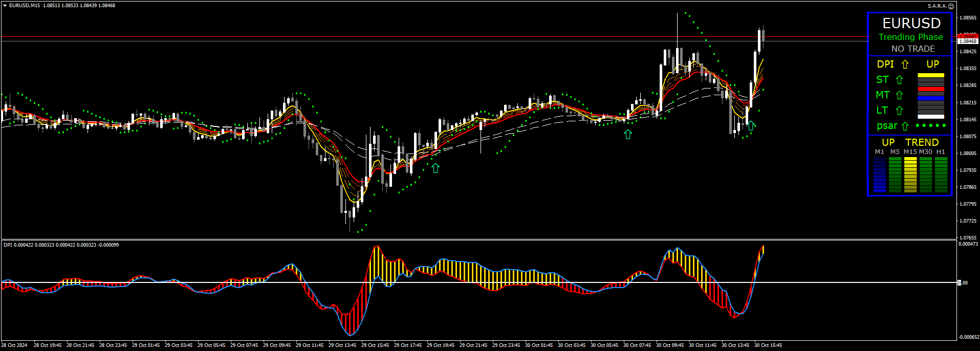Select the yellow M15 trend bar column
The height and width of the screenshot is (351, 980).
tap(910, 174)
